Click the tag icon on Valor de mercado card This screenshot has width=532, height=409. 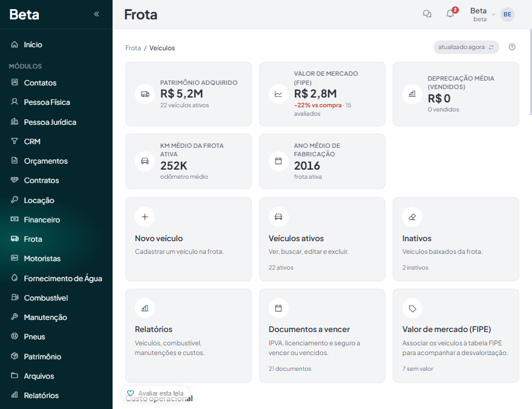click(x=412, y=308)
